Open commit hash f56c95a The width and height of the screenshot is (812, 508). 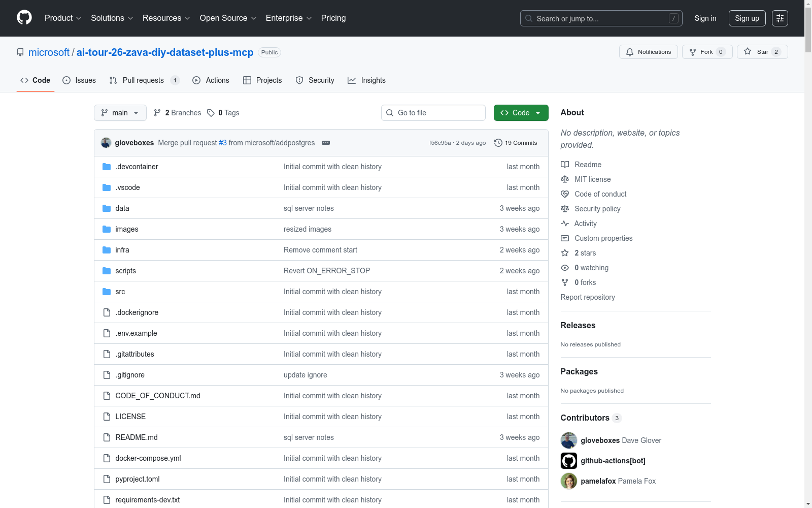[440, 143]
